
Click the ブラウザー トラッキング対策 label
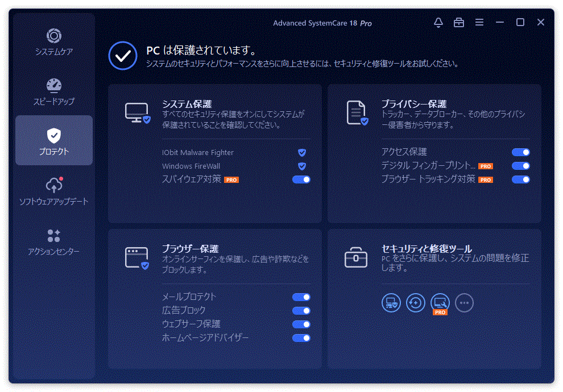(x=428, y=179)
